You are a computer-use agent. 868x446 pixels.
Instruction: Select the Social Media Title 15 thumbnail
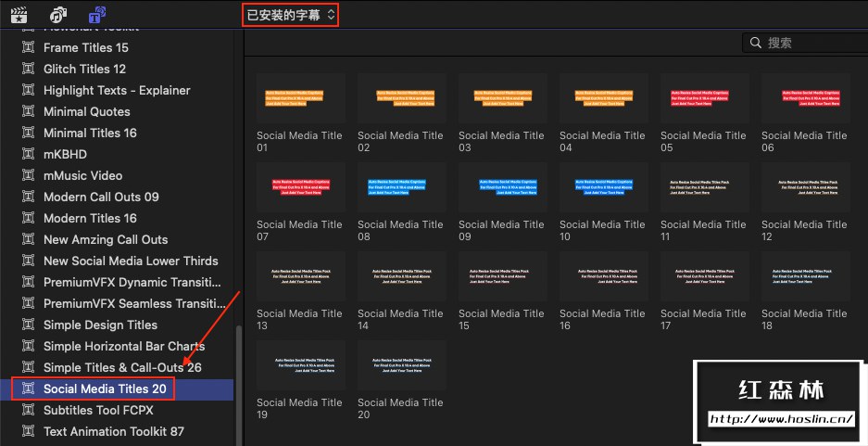coord(503,276)
